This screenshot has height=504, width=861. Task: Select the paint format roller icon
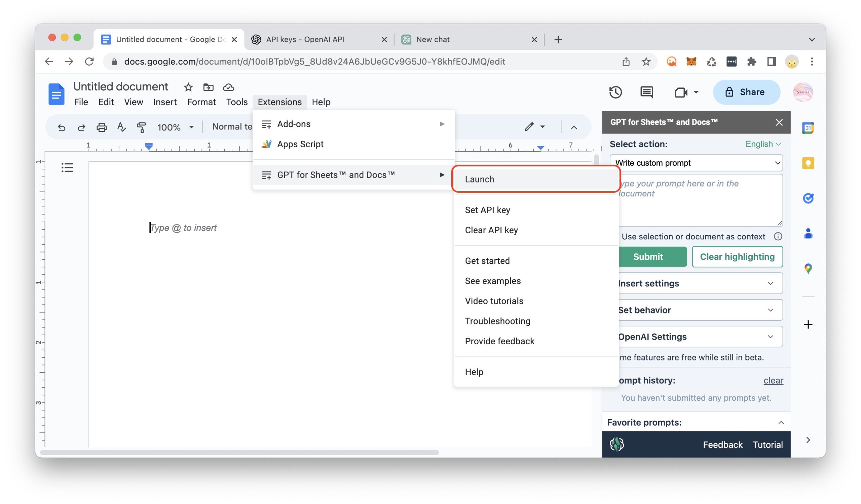click(x=141, y=127)
